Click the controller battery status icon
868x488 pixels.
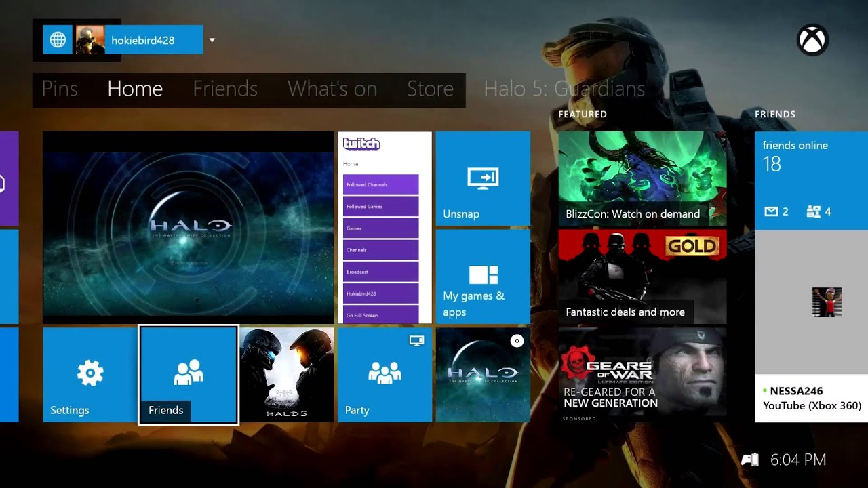tap(750, 460)
